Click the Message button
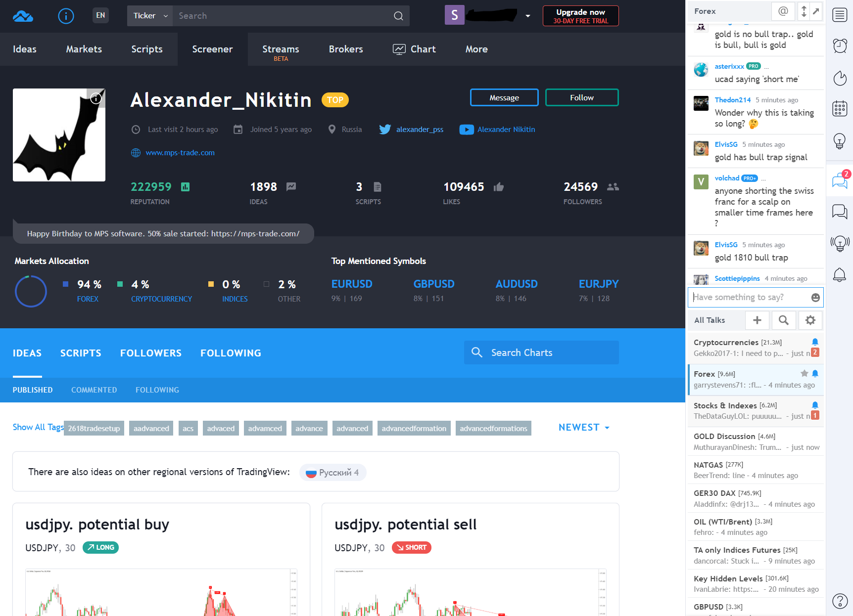This screenshot has width=853, height=616. point(504,97)
